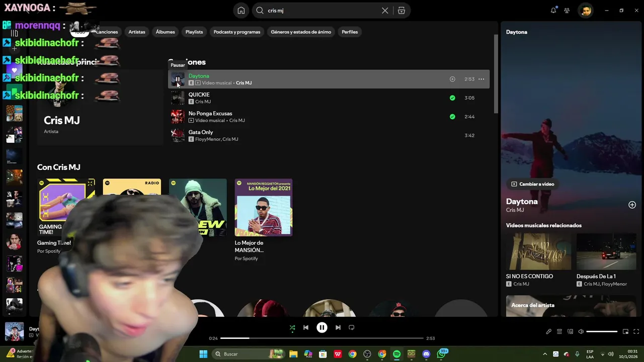Toggle saved checkmark for QUICKIE
The height and width of the screenshot is (362, 644).
coord(452,98)
